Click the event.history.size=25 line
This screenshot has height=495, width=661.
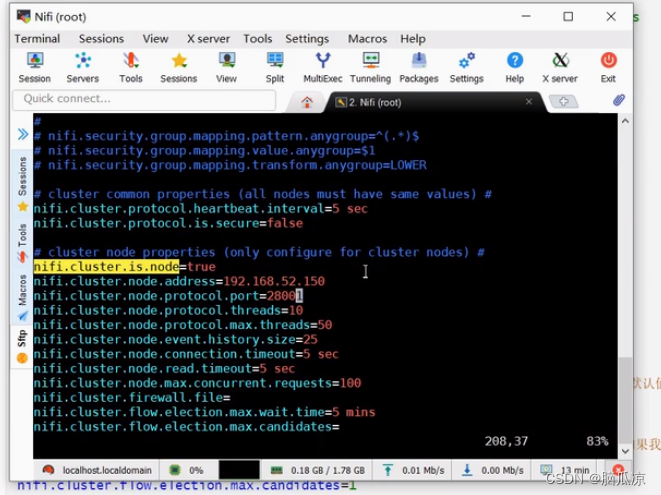(175, 339)
